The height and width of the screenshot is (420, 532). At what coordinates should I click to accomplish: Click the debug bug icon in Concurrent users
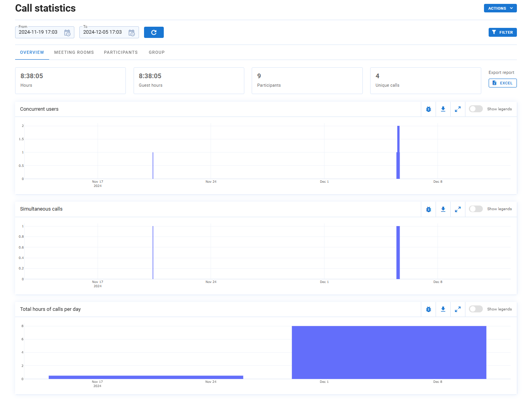(x=428, y=109)
